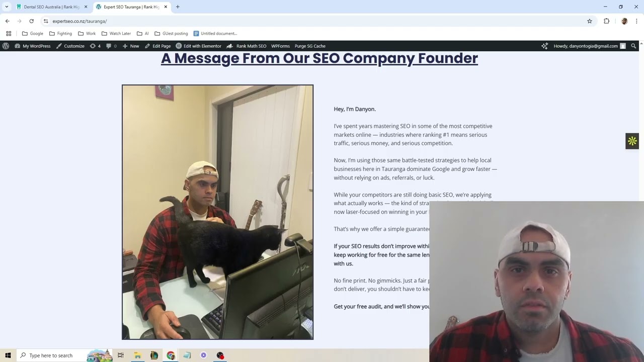Viewport: 644px width, 362px height.
Task: Click the admin bar search magnifier icon
Action: pyautogui.click(x=633, y=46)
